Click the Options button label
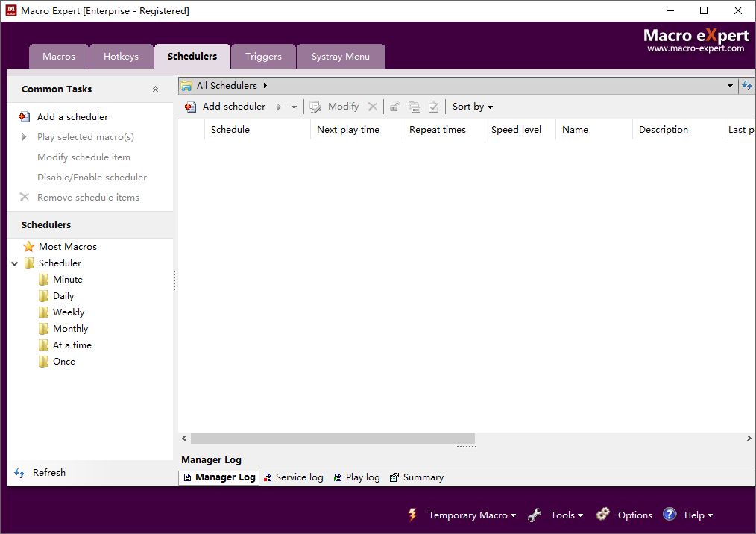Screen dimensions: 756x534 point(635,515)
